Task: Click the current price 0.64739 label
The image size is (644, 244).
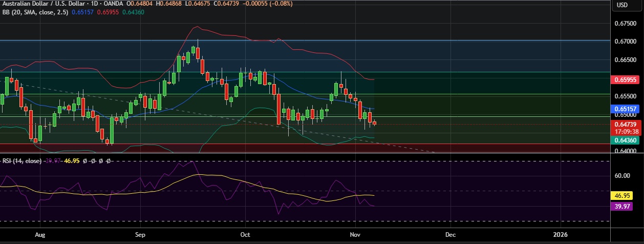Action: point(624,125)
